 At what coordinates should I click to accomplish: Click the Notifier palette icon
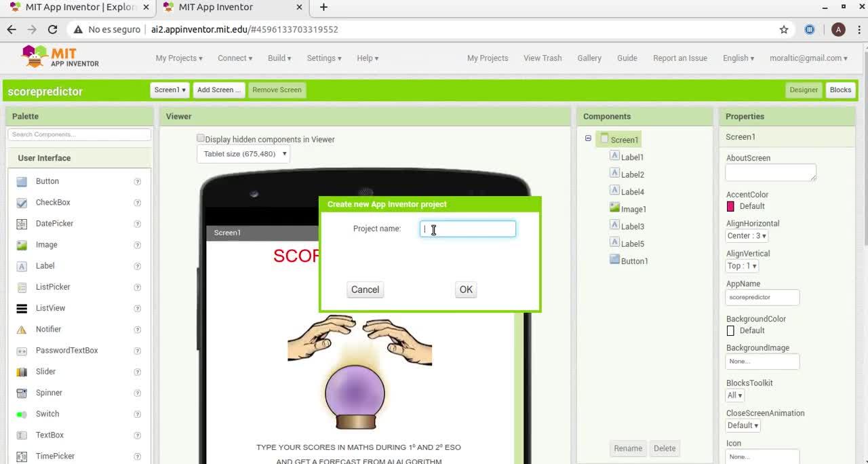(x=22, y=329)
